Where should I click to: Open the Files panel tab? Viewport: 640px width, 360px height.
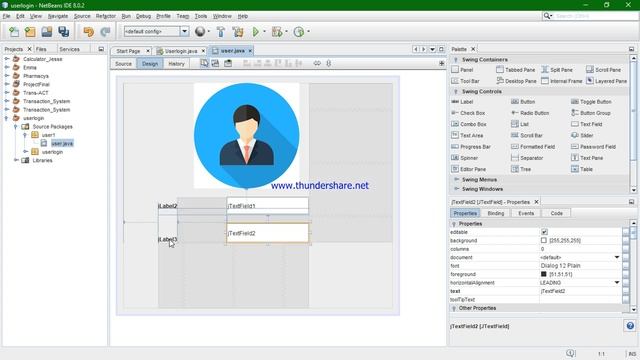(x=41, y=49)
